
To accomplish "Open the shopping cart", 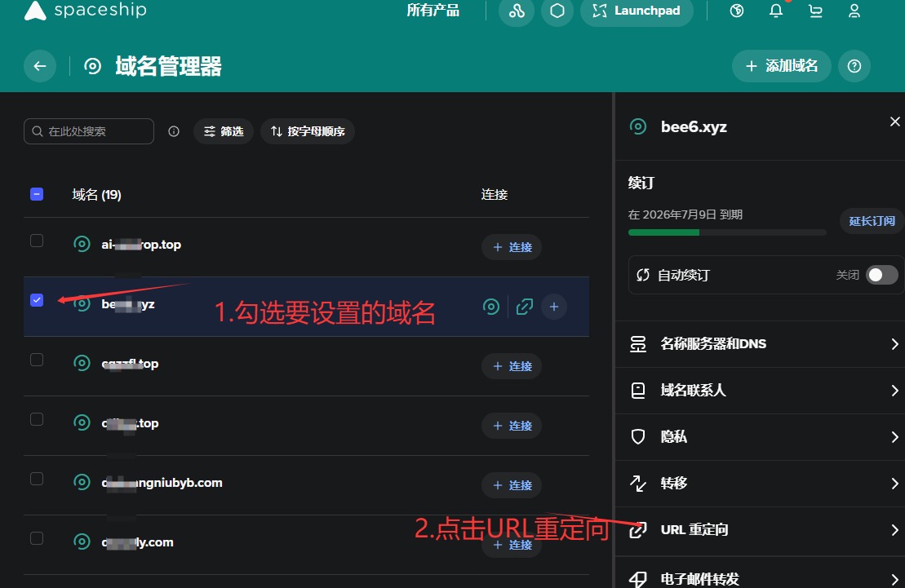I will pyautogui.click(x=815, y=11).
